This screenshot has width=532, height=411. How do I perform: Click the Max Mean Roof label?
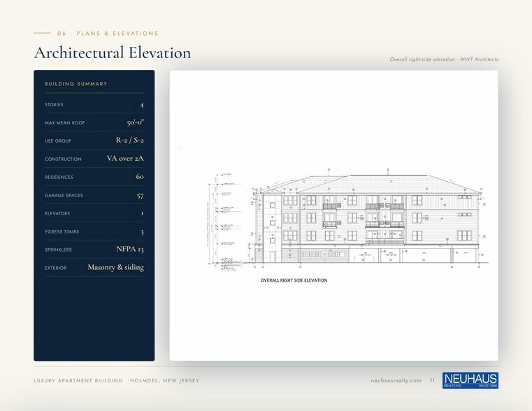point(64,123)
